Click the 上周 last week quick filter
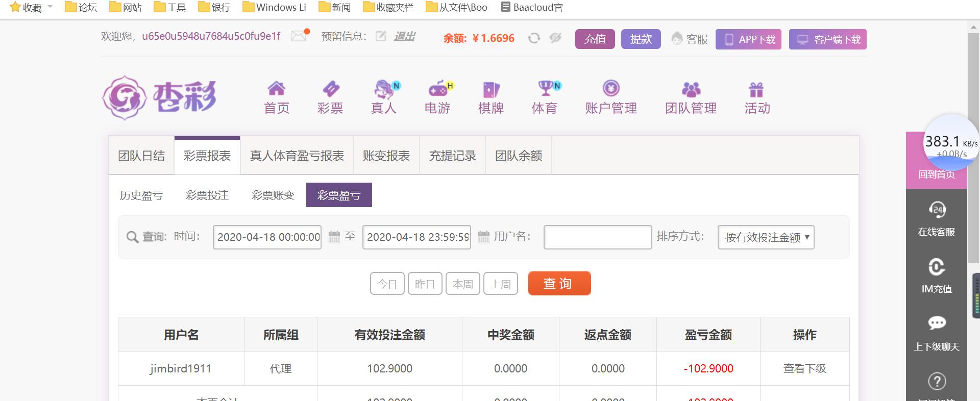 click(501, 284)
